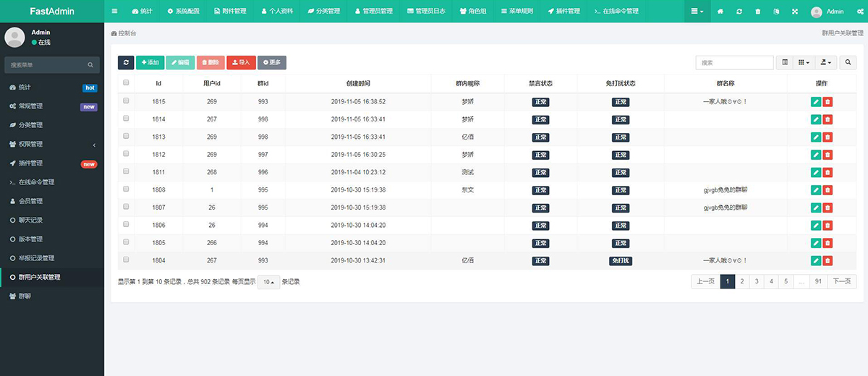Screen dimensions: 868x376
Task: Open the export data dropdown
Action: 825,63
